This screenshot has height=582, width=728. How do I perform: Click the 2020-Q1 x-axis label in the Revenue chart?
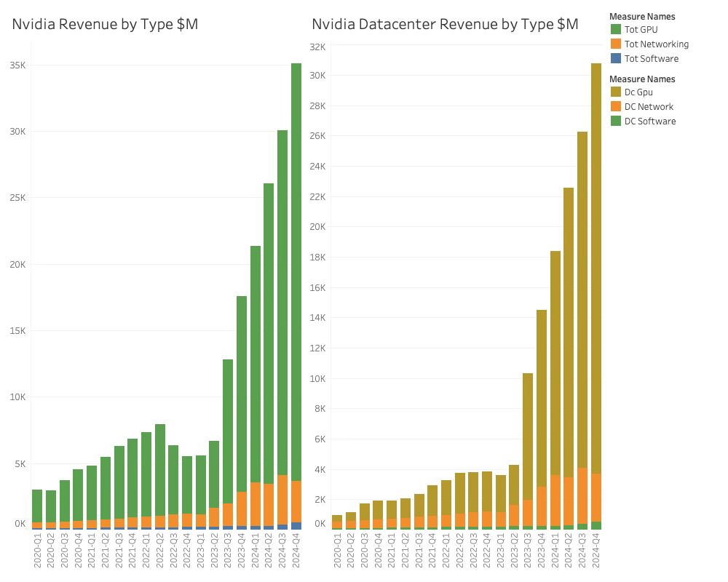[38, 551]
